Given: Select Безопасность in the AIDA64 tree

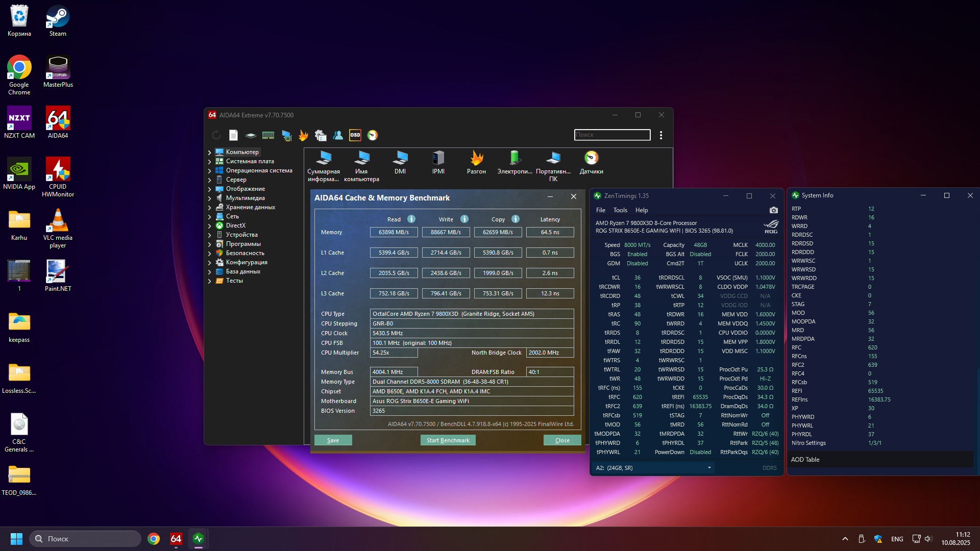Looking at the screenshot, I should (x=245, y=253).
